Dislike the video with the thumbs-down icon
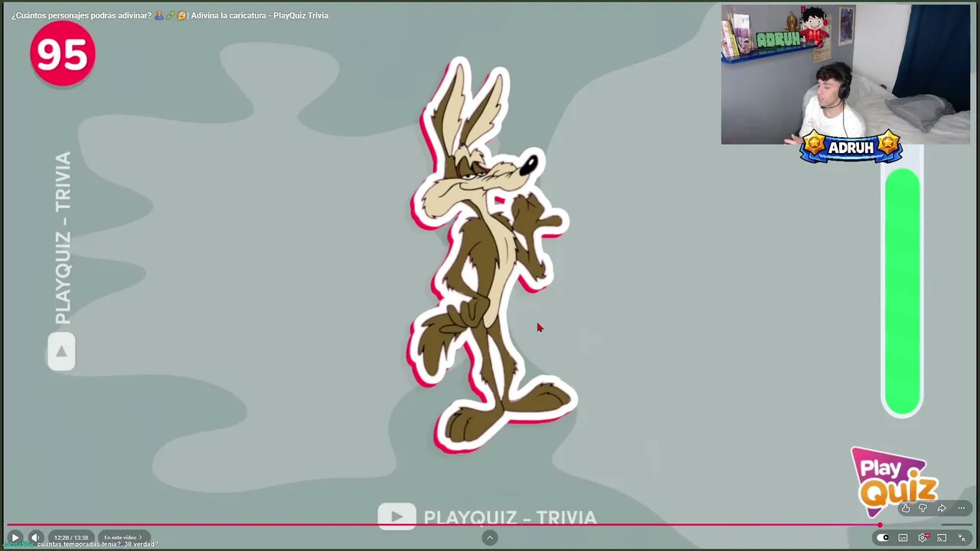This screenshot has width=980, height=551. 923,508
